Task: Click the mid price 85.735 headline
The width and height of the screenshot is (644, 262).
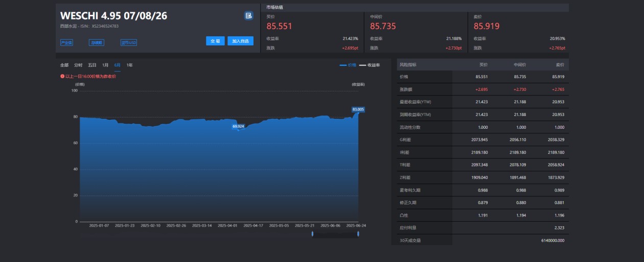Action: tap(383, 26)
